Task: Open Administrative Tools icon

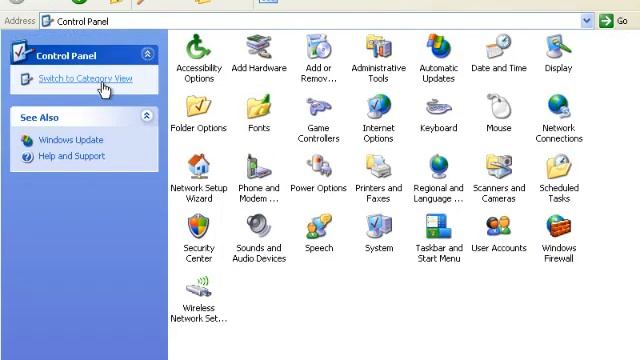Action: (x=378, y=47)
